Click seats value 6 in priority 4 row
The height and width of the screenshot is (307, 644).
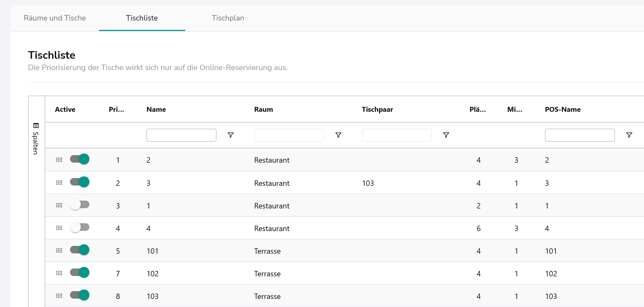[478, 228]
